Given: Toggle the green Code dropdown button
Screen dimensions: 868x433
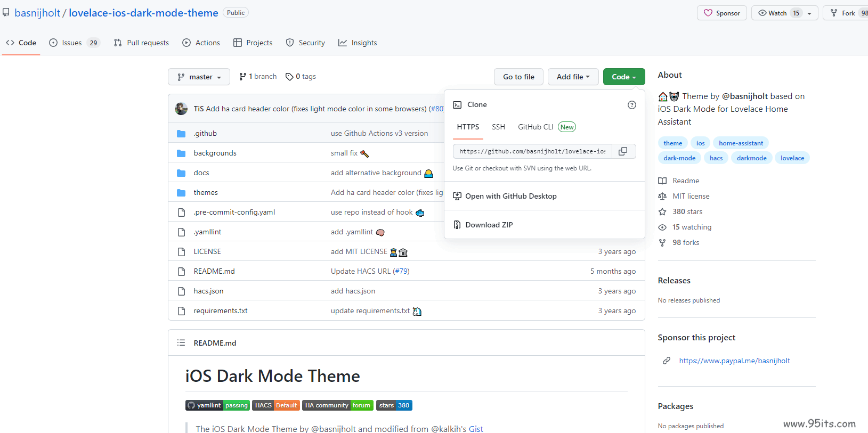Looking at the screenshot, I should 624,77.
